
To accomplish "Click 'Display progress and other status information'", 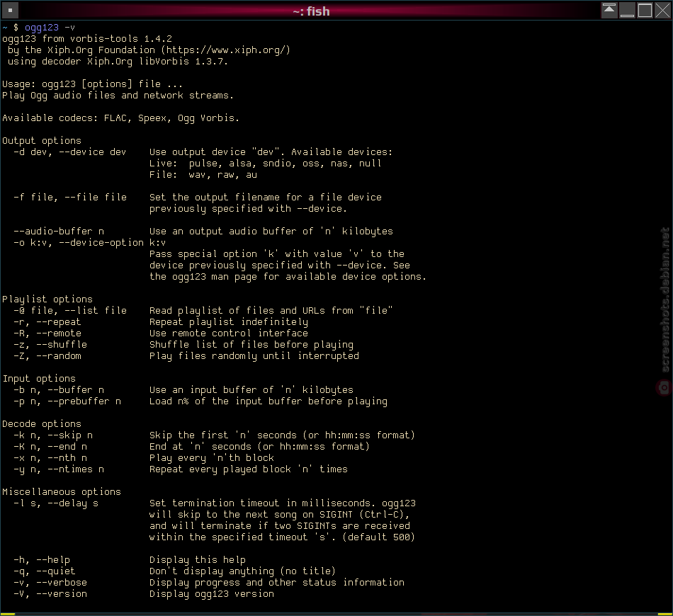I will point(277,583).
